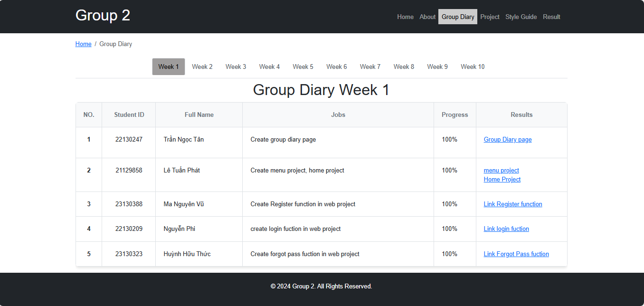
Task: Switch to Week 10 tab
Action: coord(473,67)
